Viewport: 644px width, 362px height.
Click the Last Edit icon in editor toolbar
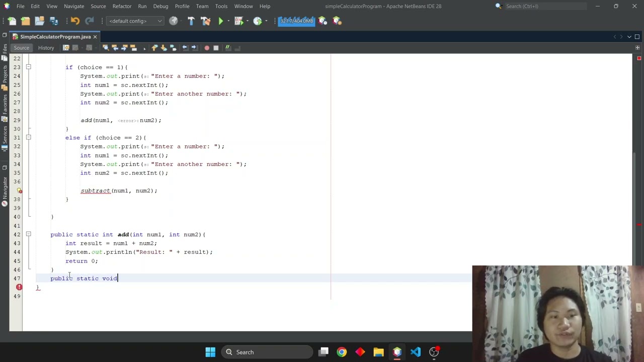66,48
